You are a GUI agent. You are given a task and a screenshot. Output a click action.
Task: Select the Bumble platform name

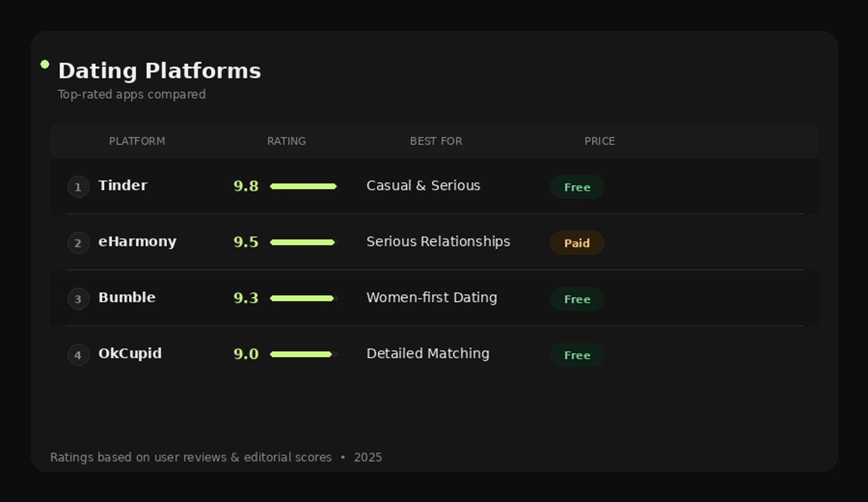(x=127, y=297)
